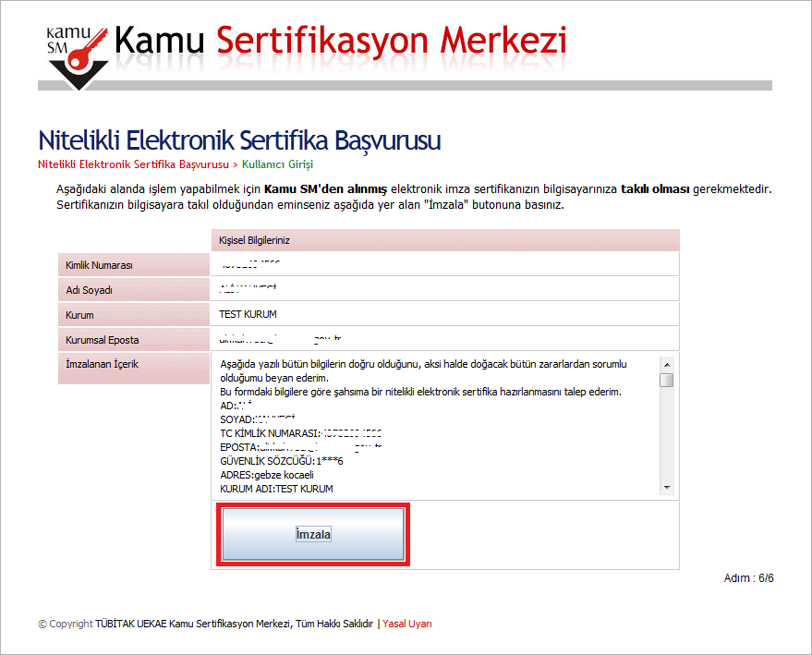
Task: Click the TEST KURUM value in the Kurum row
Action: (248, 314)
